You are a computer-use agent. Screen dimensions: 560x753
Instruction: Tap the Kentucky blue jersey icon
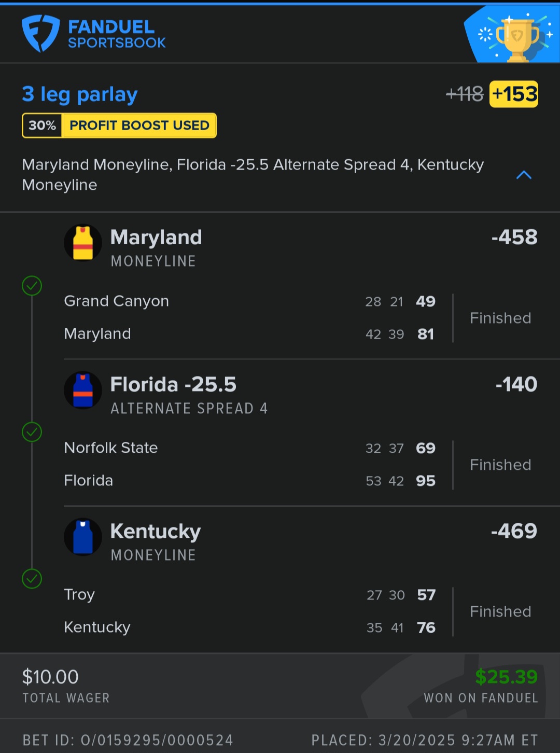click(83, 537)
